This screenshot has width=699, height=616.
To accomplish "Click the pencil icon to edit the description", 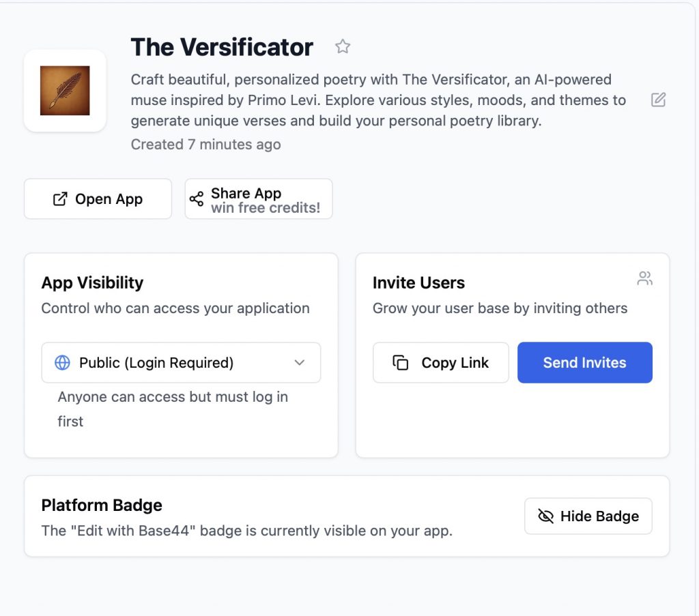I will pyautogui.click(x=658, y=100).
